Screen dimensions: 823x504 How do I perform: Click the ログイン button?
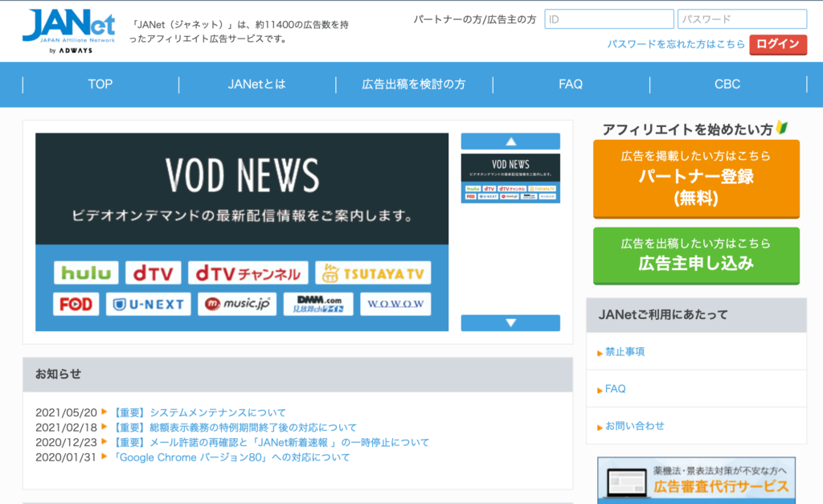pos(778,44)
